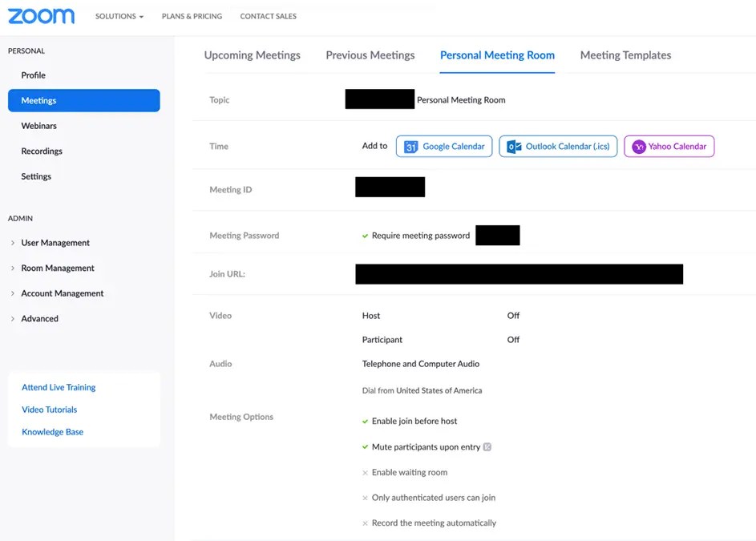Add meeting to Yahoo Calendar

pyautogui.click(x=669, y=147)
